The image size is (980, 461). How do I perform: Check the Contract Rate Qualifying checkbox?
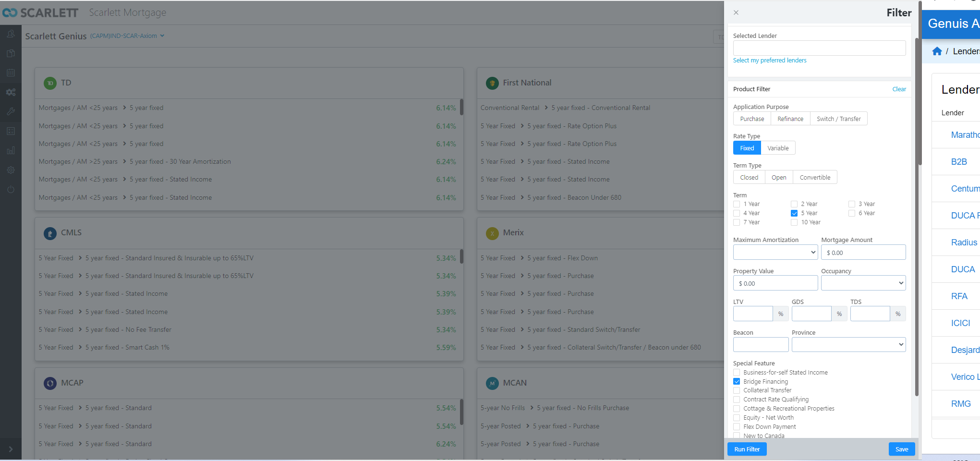(737, 400)
